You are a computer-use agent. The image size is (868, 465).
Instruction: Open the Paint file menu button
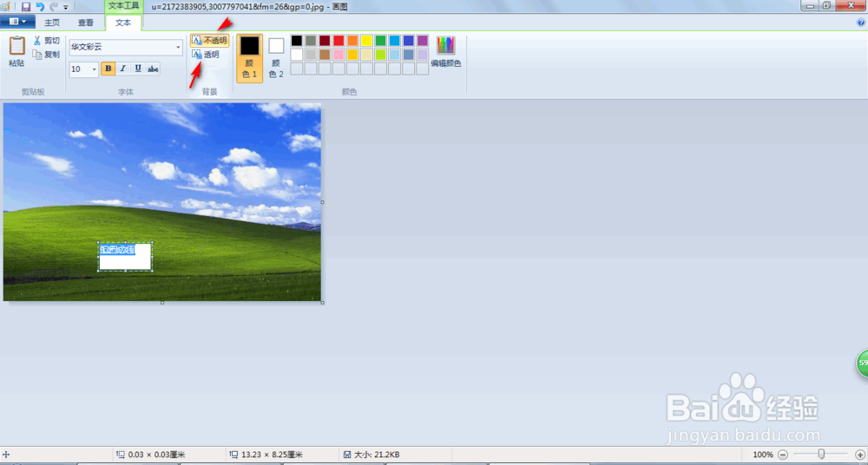pyautogui.click(x=17, y=22)
